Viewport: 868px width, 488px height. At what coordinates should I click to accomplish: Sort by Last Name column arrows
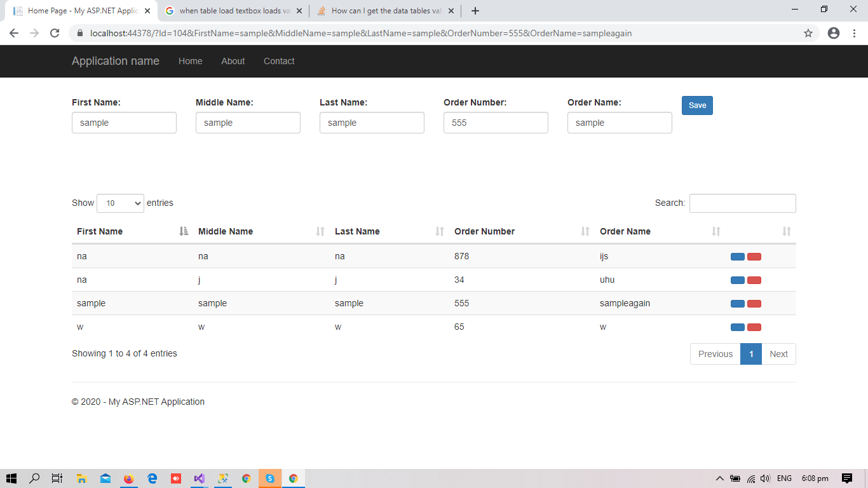440,231
